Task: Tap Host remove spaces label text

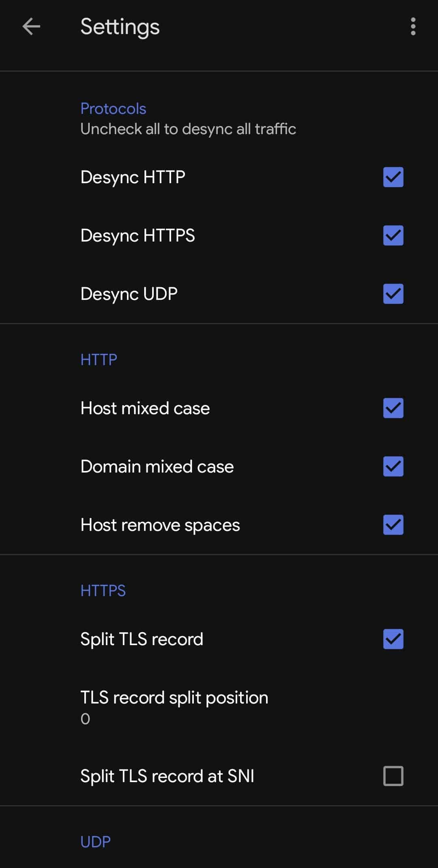Action: click(160, 525)
